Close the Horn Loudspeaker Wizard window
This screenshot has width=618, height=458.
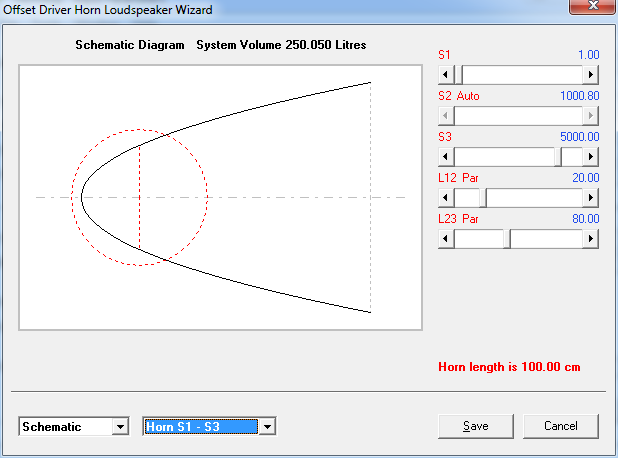(592, 6)
